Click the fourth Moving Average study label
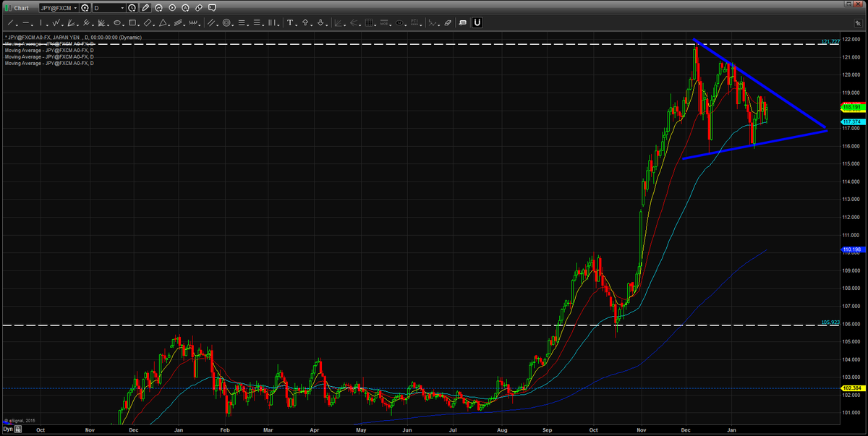 click(48, 64)
